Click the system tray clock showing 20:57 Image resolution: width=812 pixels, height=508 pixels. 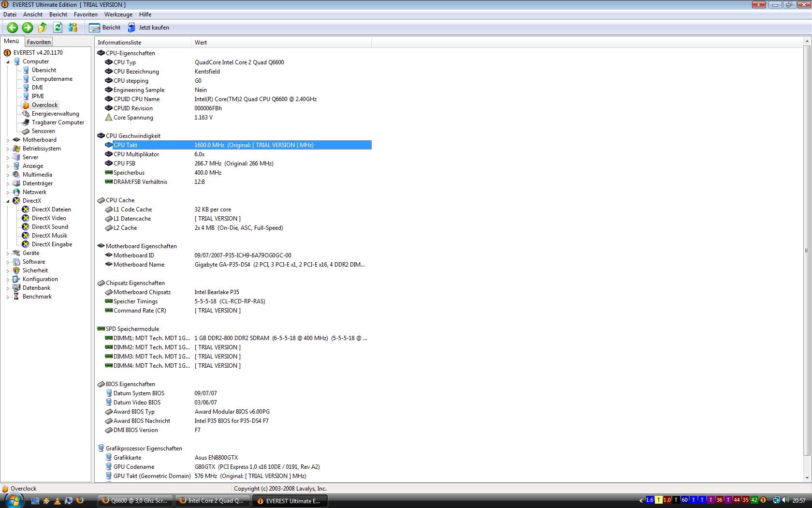pos(799,500)
